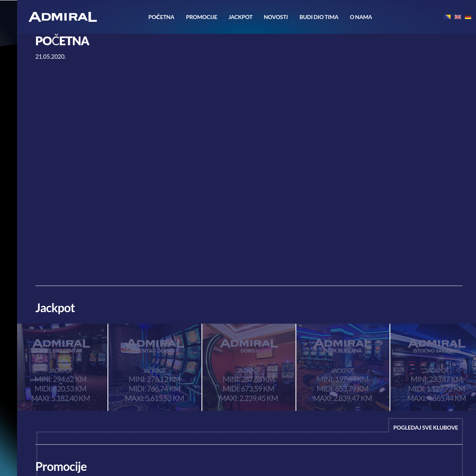This screenshot has height=476, width=476.
Task: Click the 21.05.2020. date text
Action: [50, 57]
